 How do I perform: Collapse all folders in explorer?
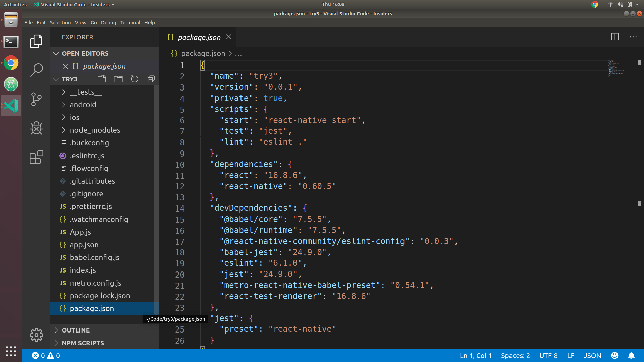pyautogui.click(x=151, y=79)
